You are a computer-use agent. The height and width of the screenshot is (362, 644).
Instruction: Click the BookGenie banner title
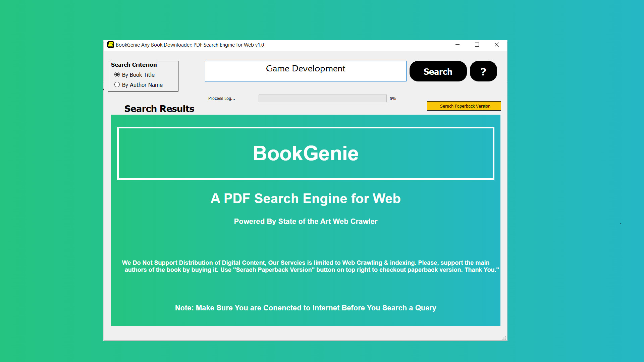pos(306,153)
